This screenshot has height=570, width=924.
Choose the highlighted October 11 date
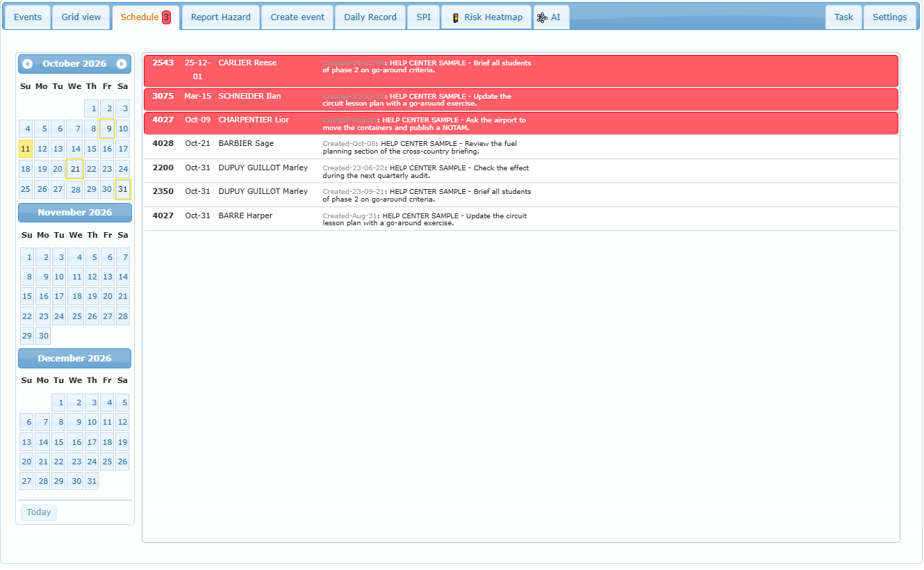tap(26, 149)
